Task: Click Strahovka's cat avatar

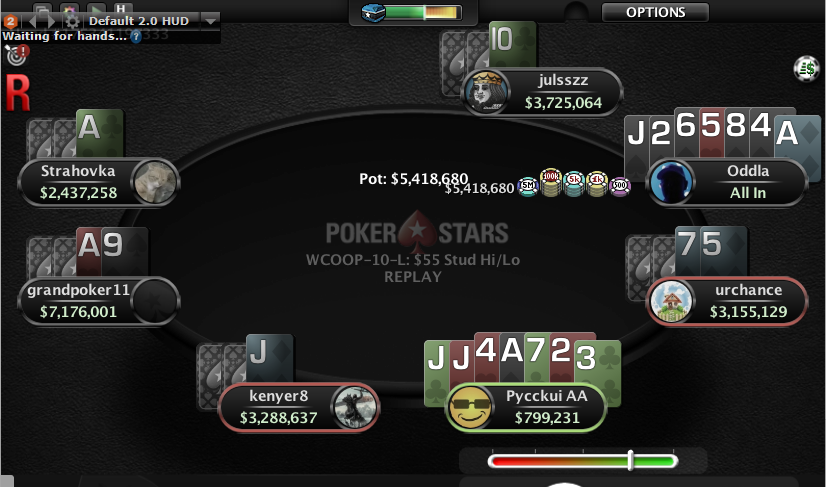Action: (x=155, y=182)
